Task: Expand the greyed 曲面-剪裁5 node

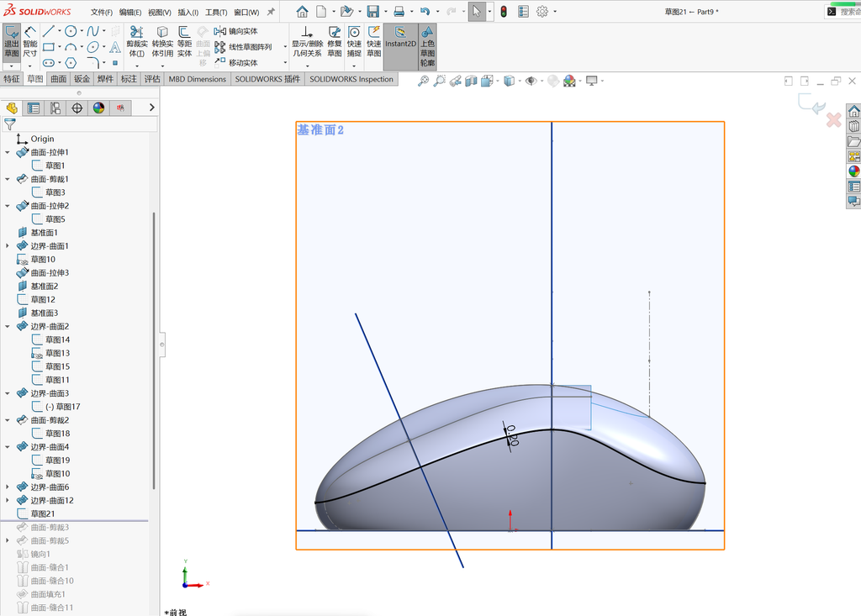Action: 8,540
